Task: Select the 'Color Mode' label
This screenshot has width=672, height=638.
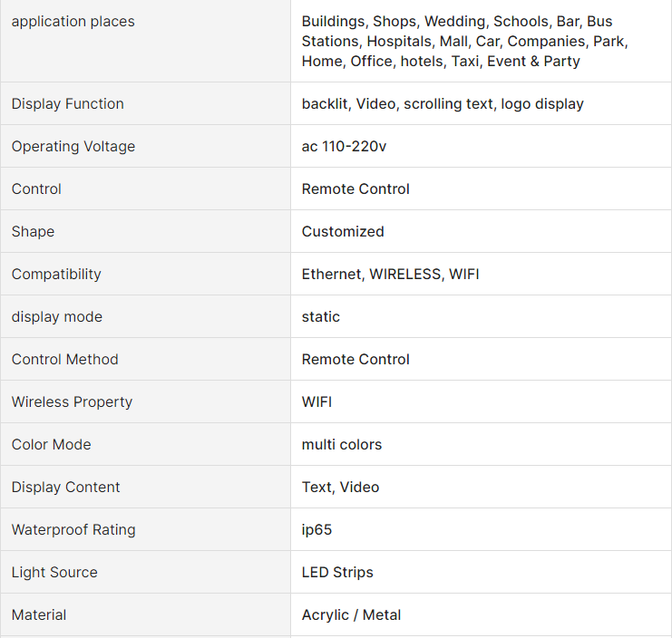Action: click(52, 445)
